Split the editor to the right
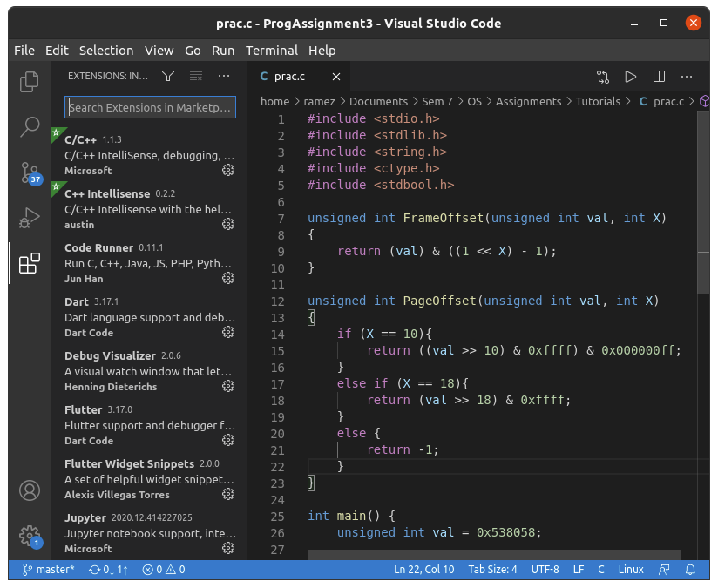Viewport: 718px width, 588px height. (659, 77)
